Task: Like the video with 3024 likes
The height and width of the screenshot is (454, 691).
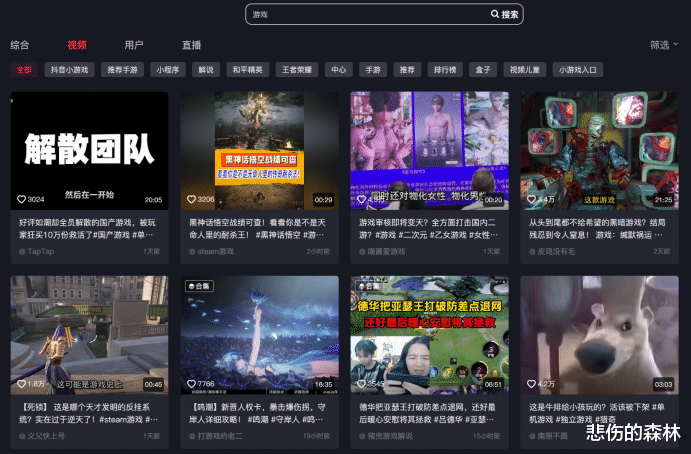Action: (x=21, y=199)
